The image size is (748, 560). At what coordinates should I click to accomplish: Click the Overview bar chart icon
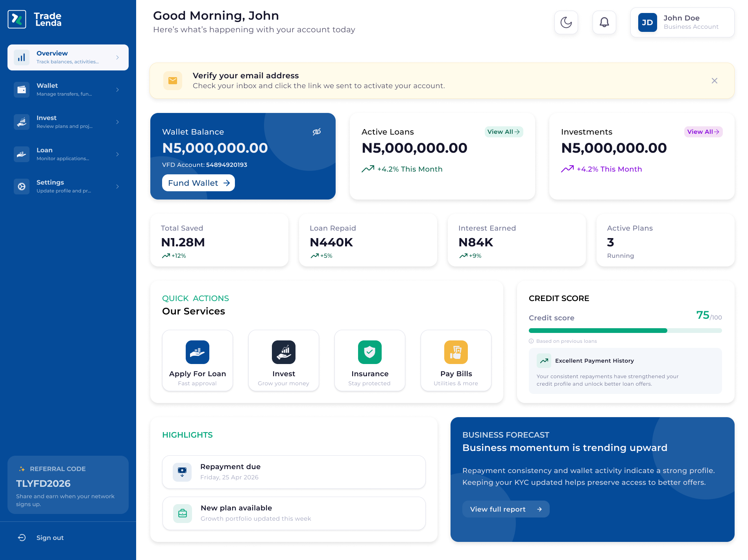point(22,57)
